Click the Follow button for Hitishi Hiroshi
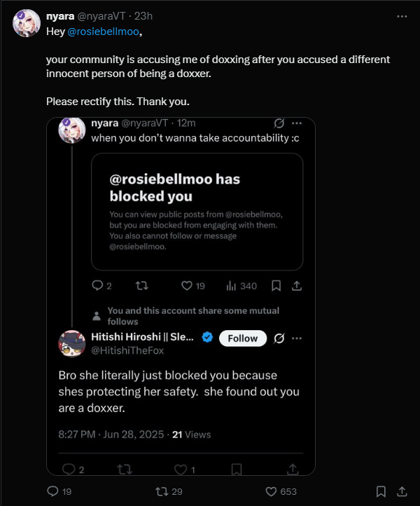Screen dimensions: 420x506 click(x=243, y=338)
